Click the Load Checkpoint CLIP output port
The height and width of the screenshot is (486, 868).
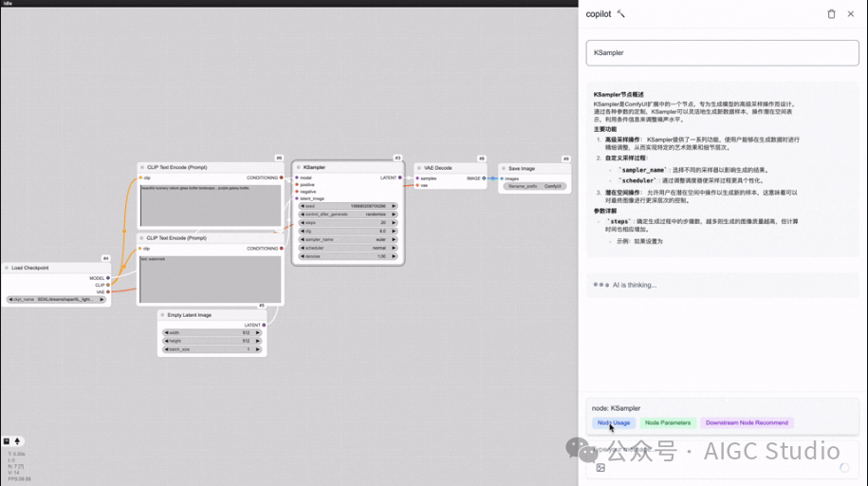tap(108, 285)
